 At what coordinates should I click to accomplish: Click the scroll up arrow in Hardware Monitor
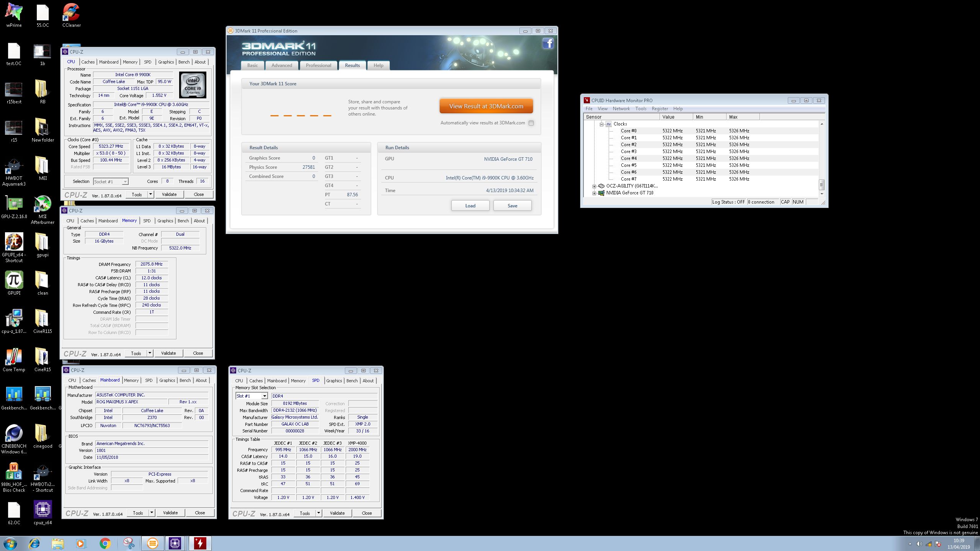[822, 124]
